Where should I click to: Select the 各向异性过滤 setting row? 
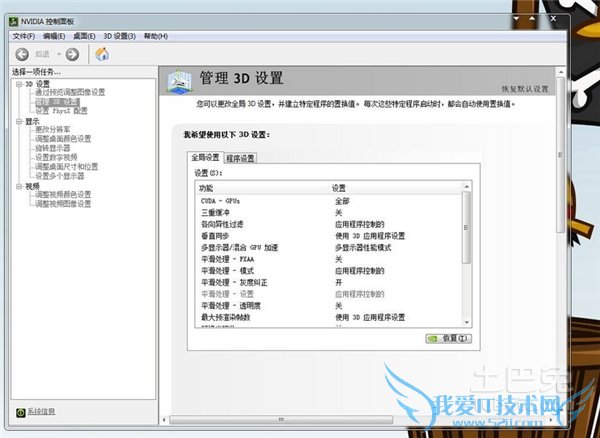tap(328, 224)
